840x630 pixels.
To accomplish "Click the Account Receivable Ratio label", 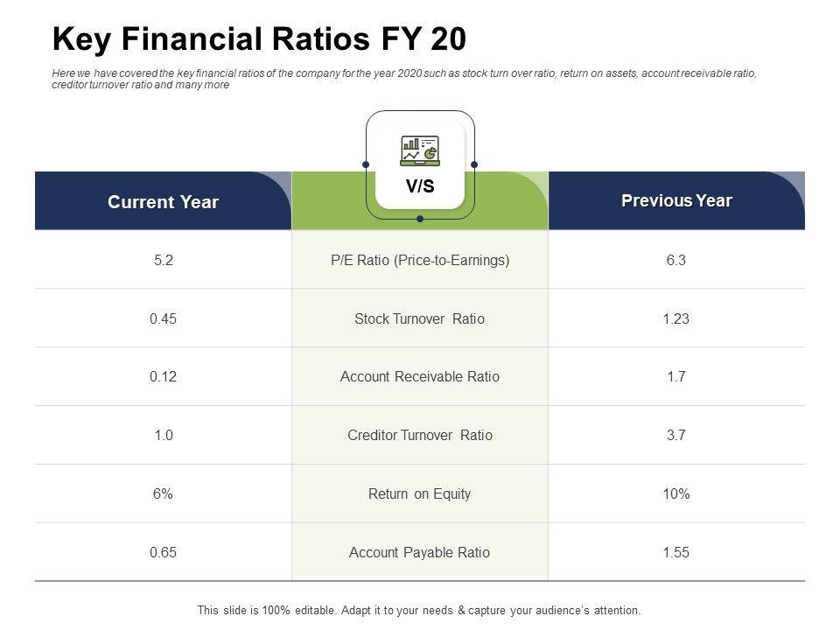I will pyautogui.click(x=420, y=377).
